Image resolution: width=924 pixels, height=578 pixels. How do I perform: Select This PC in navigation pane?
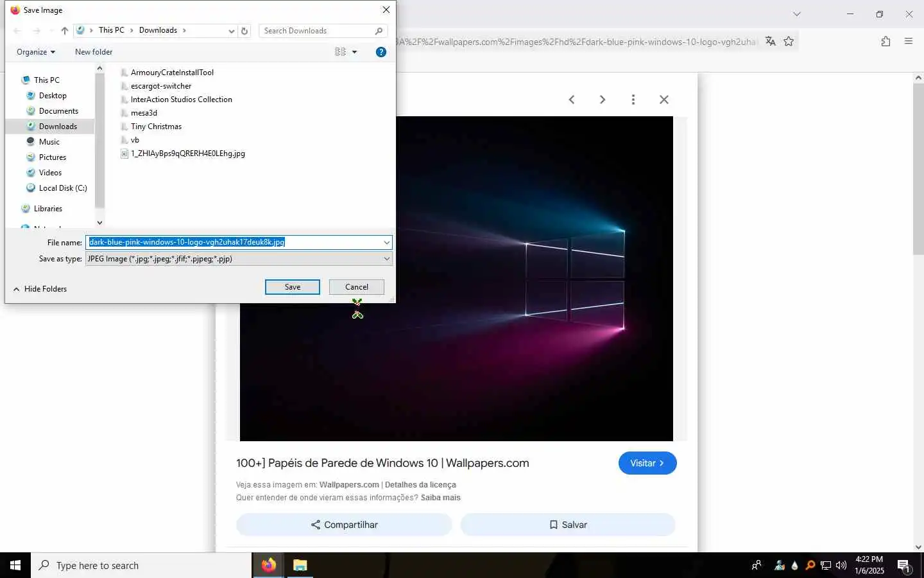click(46, 80)
